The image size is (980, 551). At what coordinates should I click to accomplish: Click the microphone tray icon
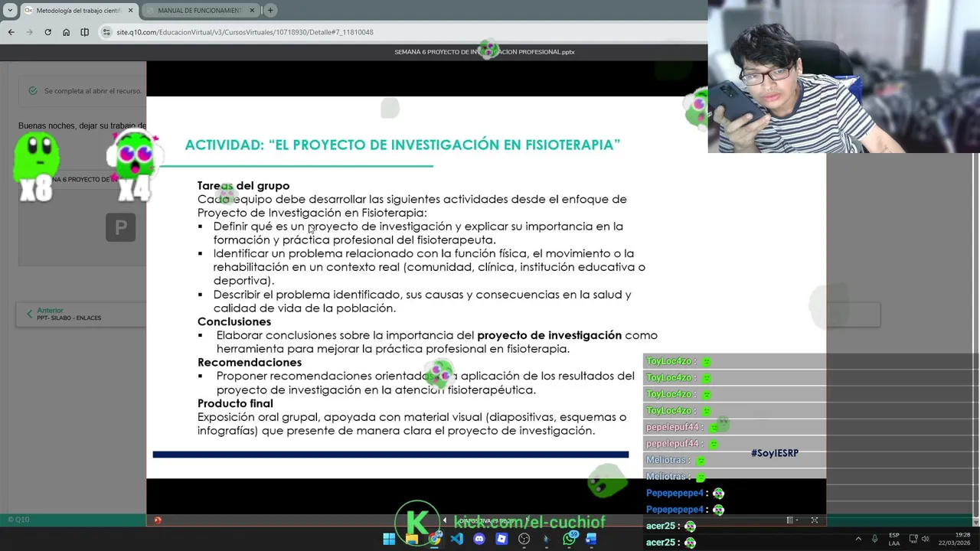tap(874, 539)
